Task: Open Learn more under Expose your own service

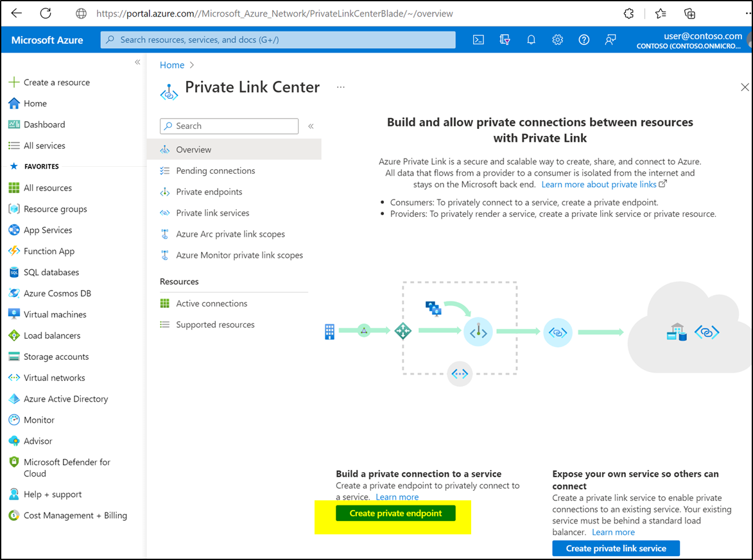Action: click(x=613, y=532)
